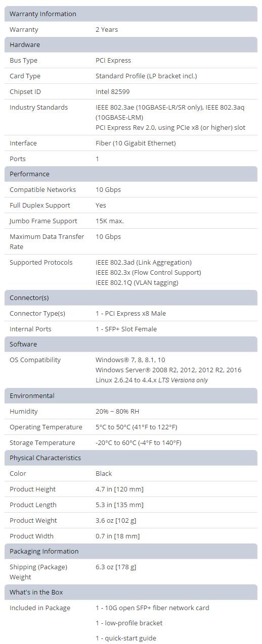Select the 15K max. value text
Screen dimensions: 262x644
(x=110, y=221)
